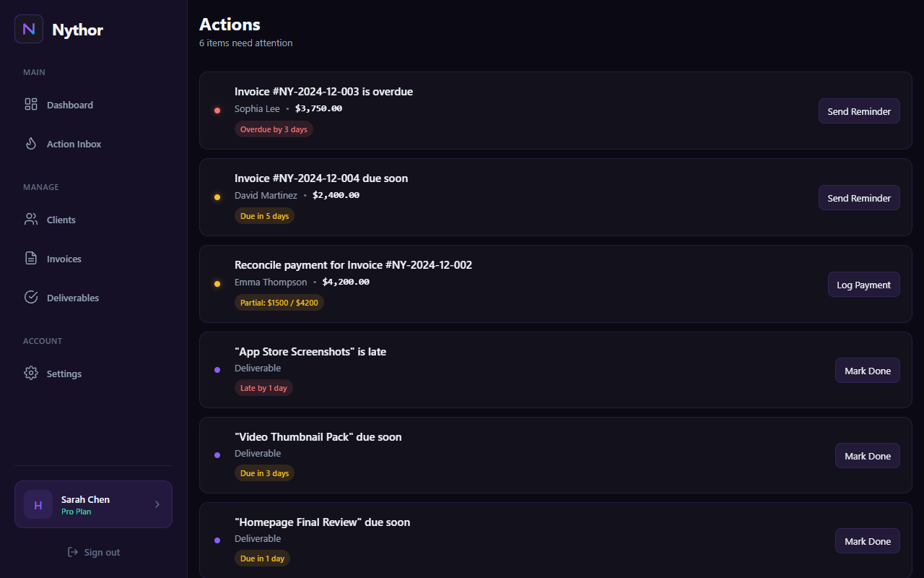Click the Clients people icon
This screenshot has height=578, width=924.
pyautogui.click(x=31, y=219)
